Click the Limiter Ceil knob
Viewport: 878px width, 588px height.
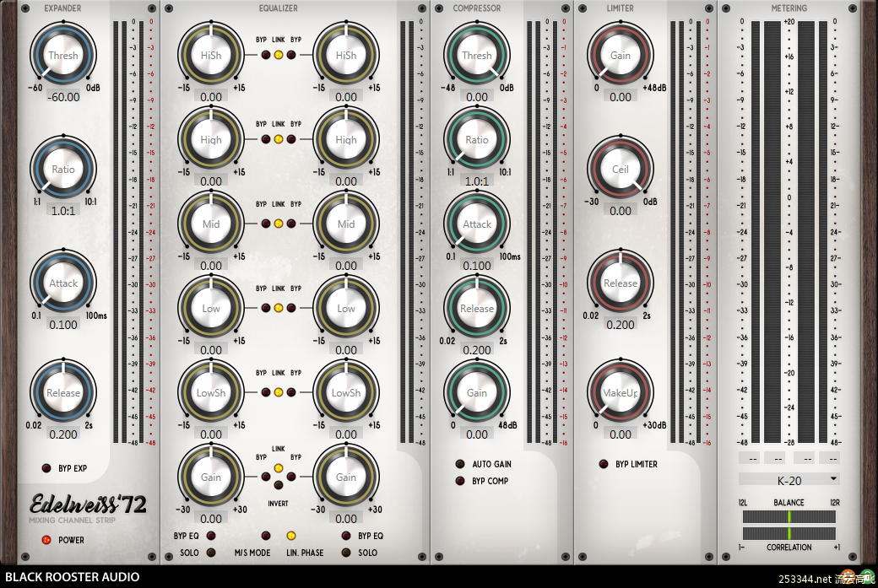click(x=621, y=169)
